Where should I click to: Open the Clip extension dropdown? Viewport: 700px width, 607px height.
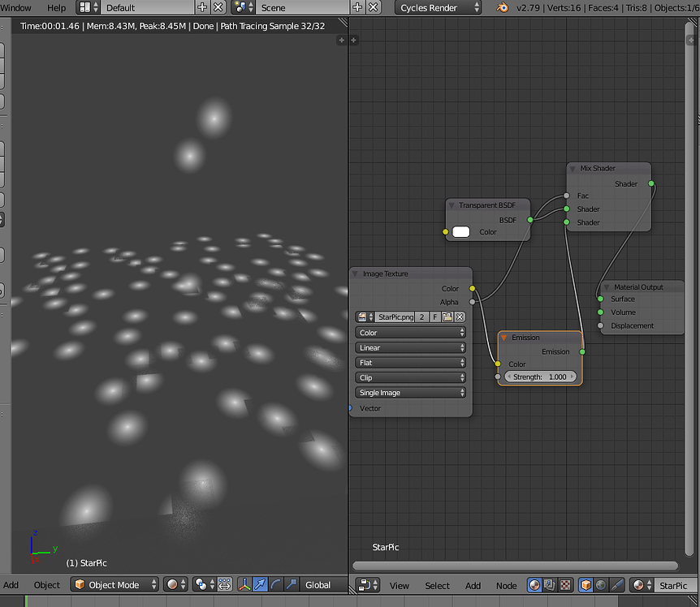411,378
